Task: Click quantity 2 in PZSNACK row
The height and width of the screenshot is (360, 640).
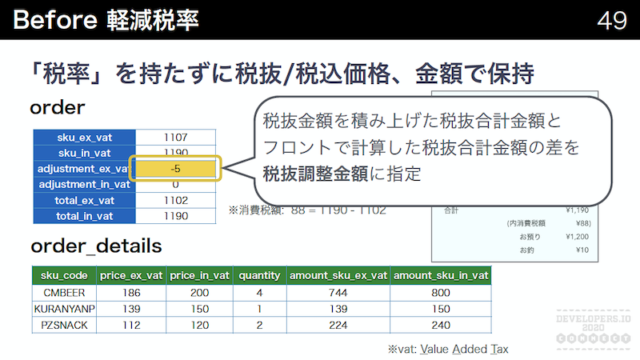Action: click(x=260, y=325)
